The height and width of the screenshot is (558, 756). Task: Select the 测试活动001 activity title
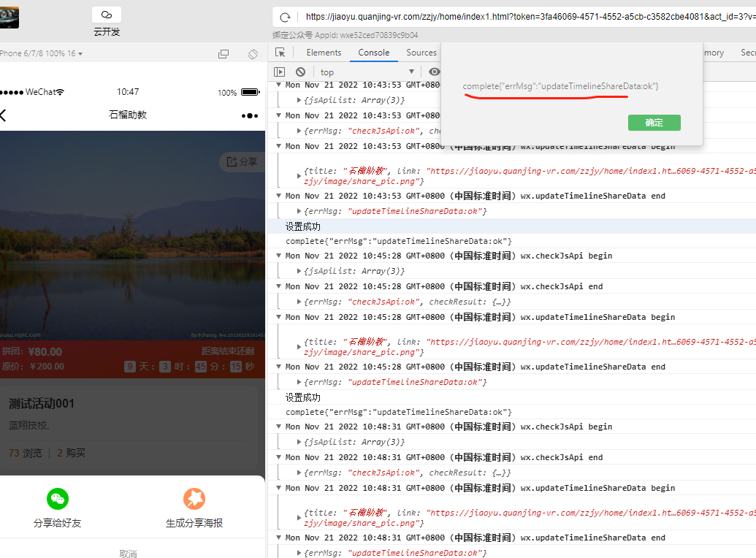pyautogui.click(x=42, y=403)
